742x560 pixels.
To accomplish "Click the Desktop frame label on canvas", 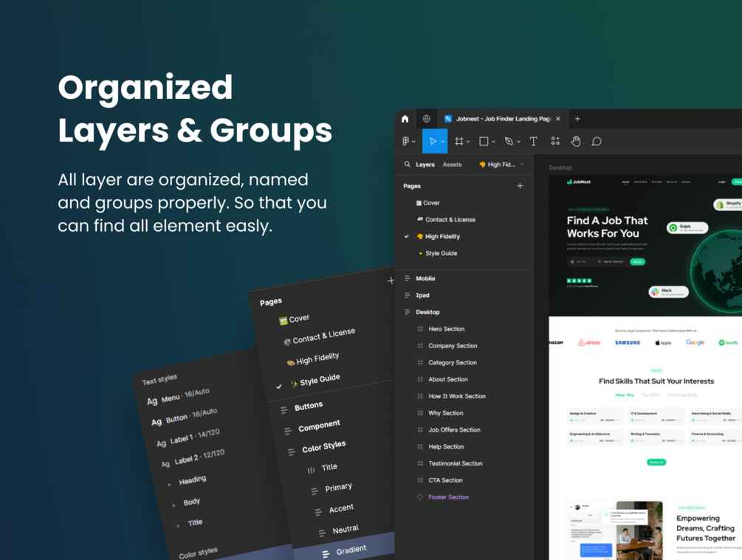I will [x=560, y=167].
